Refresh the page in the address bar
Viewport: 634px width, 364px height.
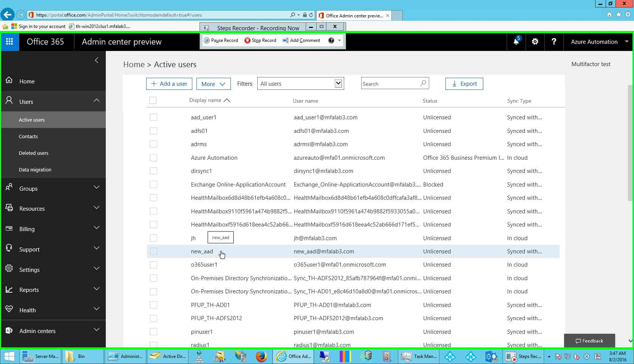click(x=311, y=15)
